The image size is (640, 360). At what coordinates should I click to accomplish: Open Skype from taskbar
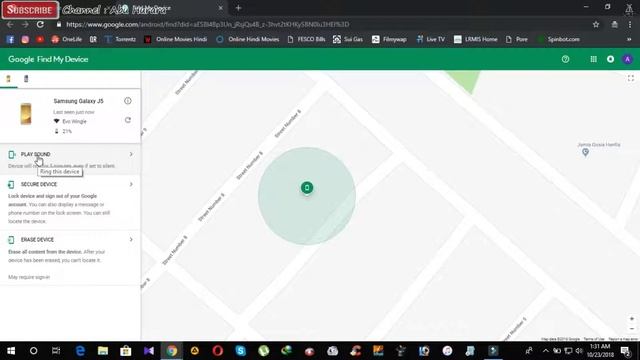click(x=240, y=351)
